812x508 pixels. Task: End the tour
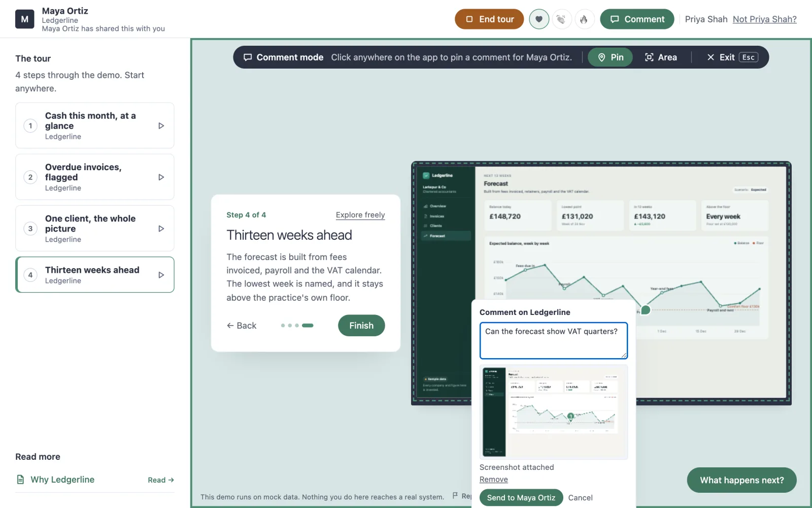pyautogui.click(x=489, y=19)
